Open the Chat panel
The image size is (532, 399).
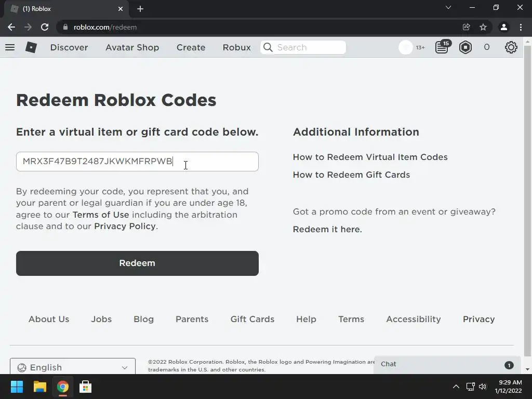click(447, 365)
